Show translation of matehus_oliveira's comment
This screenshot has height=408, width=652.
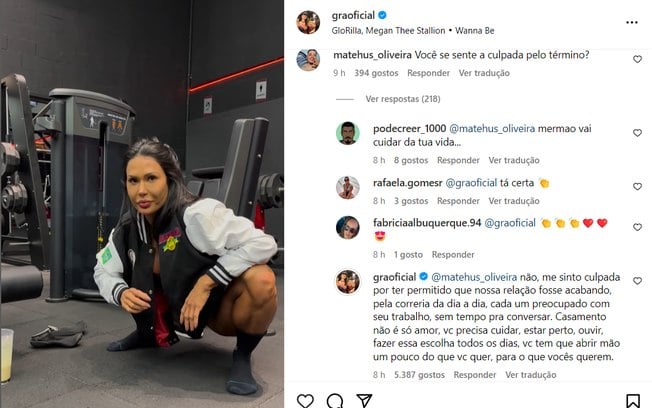pos(484,73)
